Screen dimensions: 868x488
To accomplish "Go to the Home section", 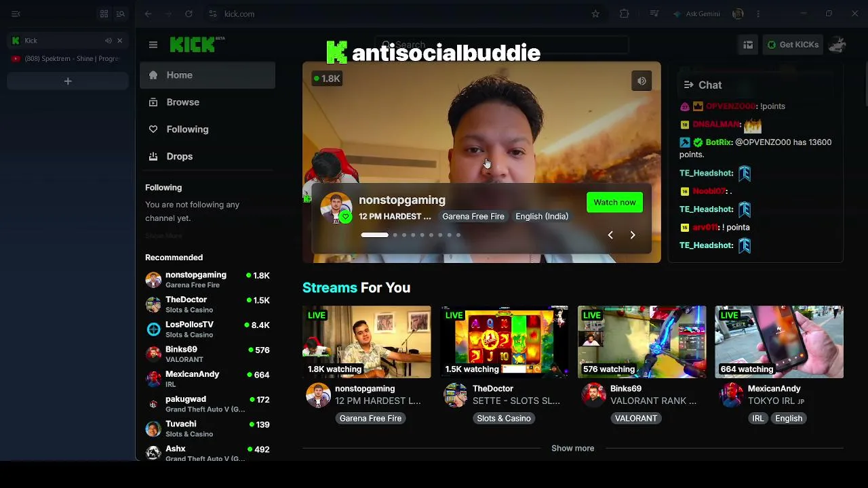I will point(208,75).
